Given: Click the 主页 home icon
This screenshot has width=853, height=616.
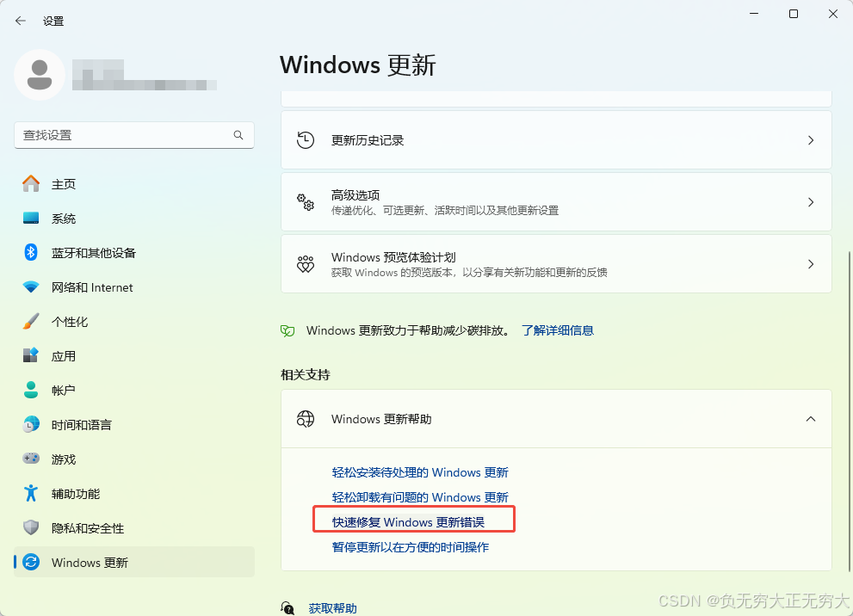Looking at the screenshot, I should (31, 184).
